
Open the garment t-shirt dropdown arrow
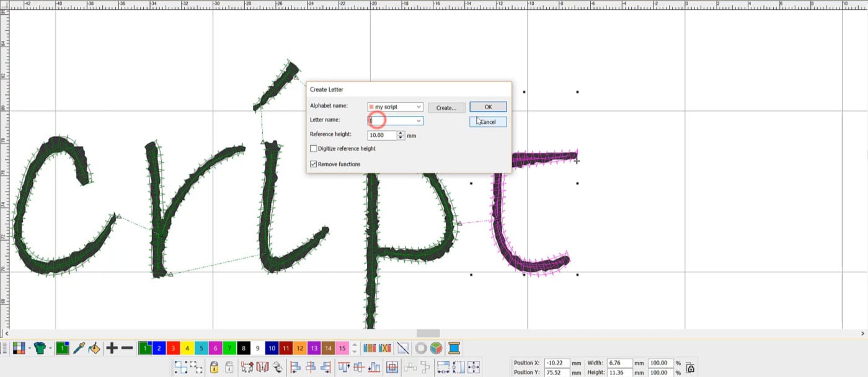[x=50, y=348]
